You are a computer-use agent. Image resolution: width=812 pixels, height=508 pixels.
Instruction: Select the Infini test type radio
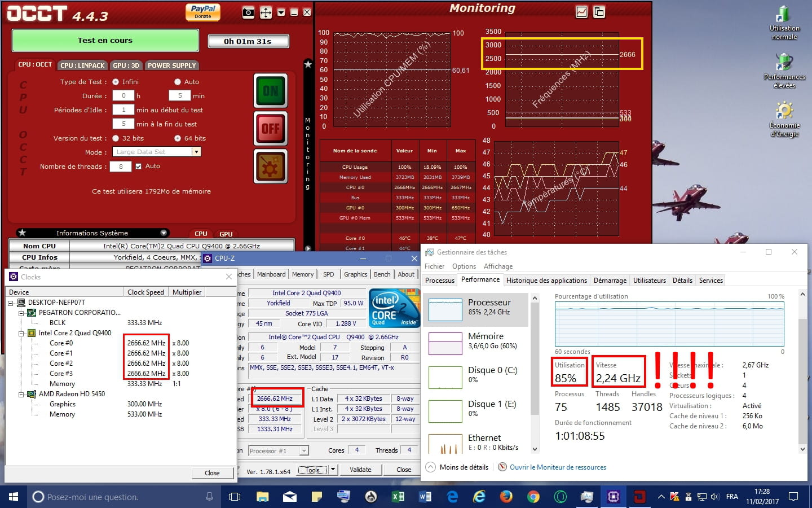pyautogui.click(x=116, y=82)
